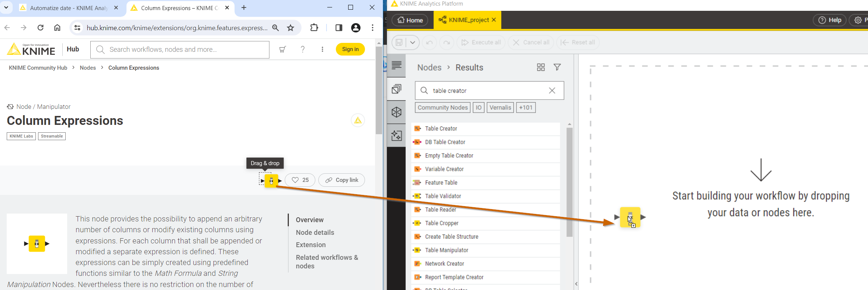
Task: View site information icon in address bar
Action: pyautogui.click(x=77, y=28)
